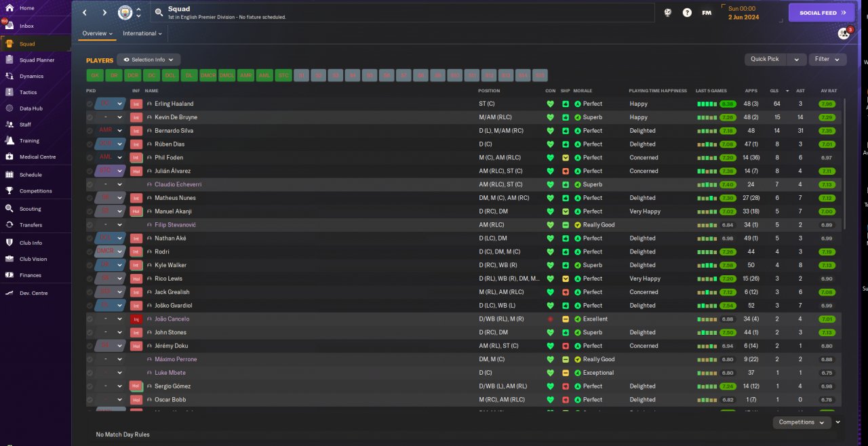This screenshot has height=446, width=868.
Task: Open the Staff section
Action: [25, 125]
